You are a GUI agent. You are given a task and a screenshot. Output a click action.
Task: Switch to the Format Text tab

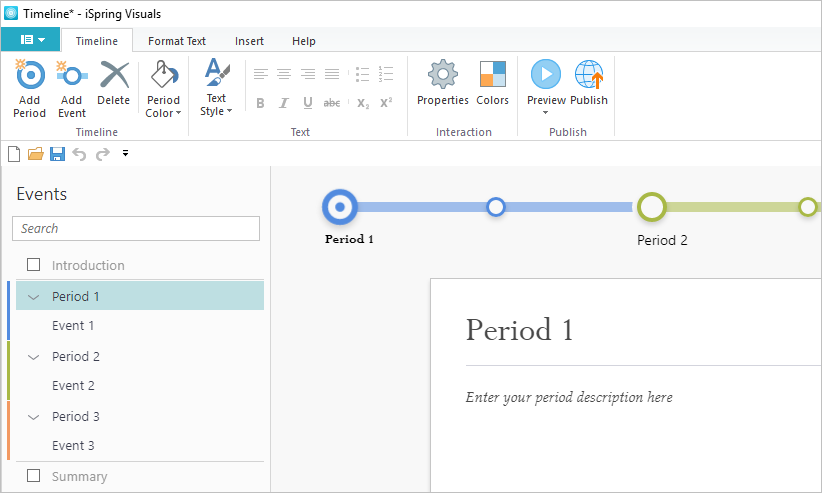click(177, 41)
